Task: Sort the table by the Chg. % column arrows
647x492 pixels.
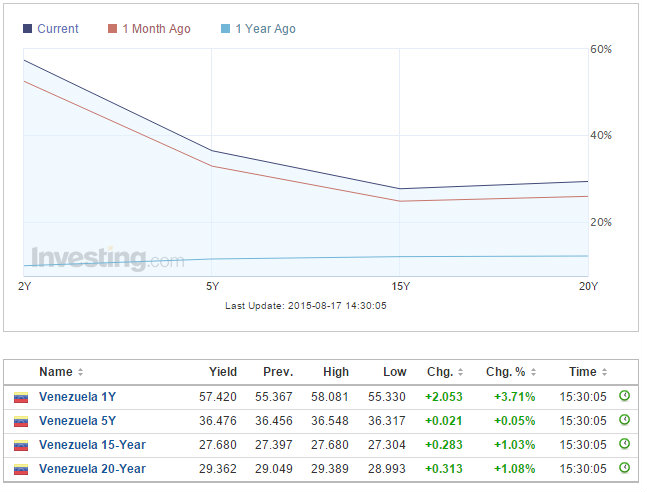Action: (534, 372)
